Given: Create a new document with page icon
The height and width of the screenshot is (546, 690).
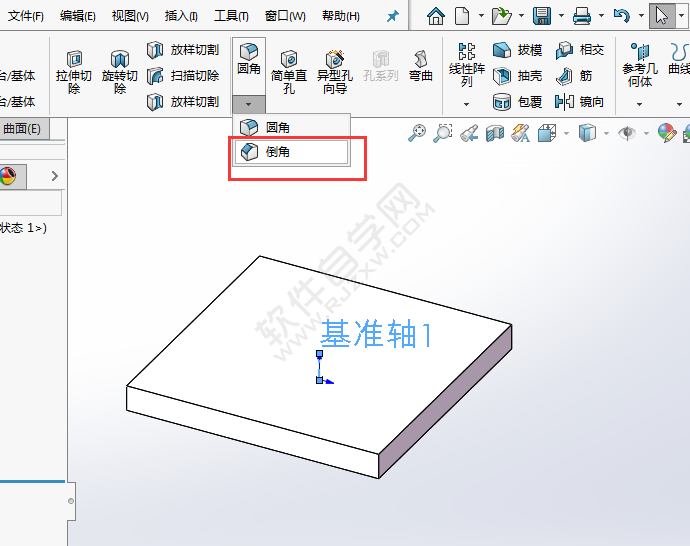Looking at the screenshot, I should [462, 16].
